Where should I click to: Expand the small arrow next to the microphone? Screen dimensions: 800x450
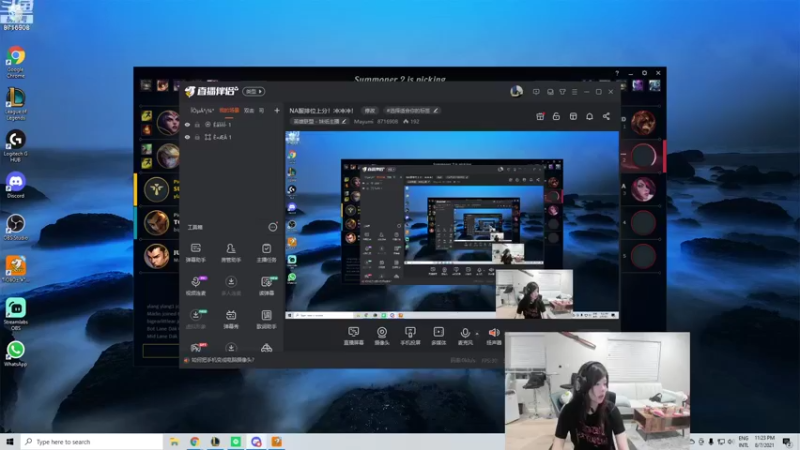point(477,334)
